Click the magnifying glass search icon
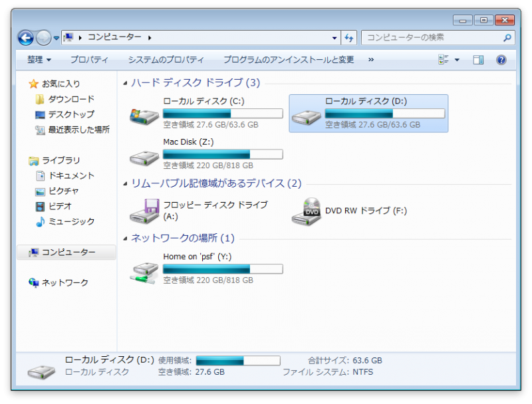This screenshot has height=404, width=532. pyautogui.click(x=507, y=38)
